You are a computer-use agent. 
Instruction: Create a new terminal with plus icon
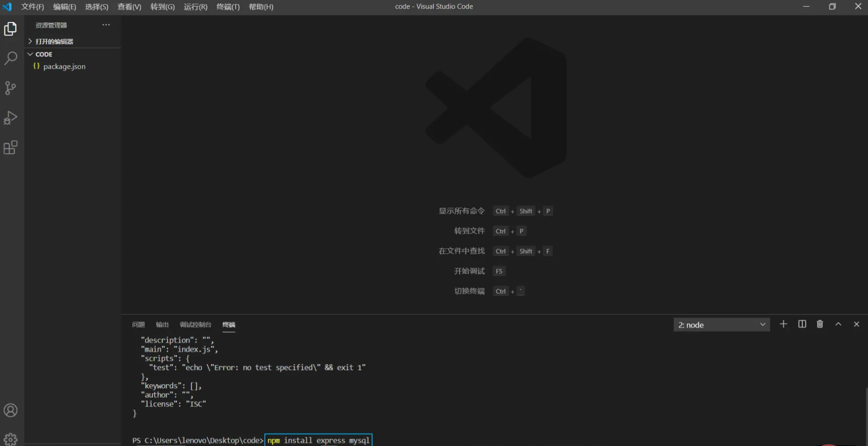783,324
